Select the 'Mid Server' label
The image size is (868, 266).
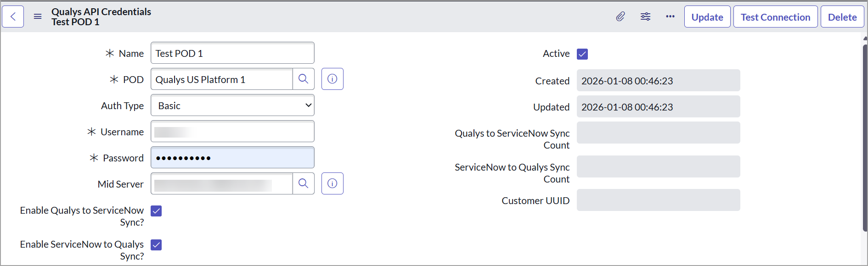pos(120,184)
